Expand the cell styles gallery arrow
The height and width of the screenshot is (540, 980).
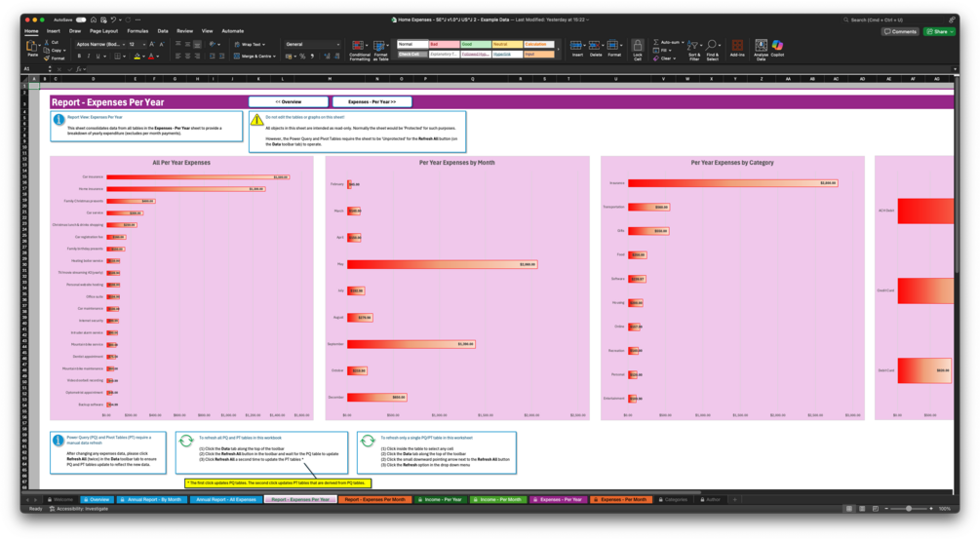(x=558, y=49)
